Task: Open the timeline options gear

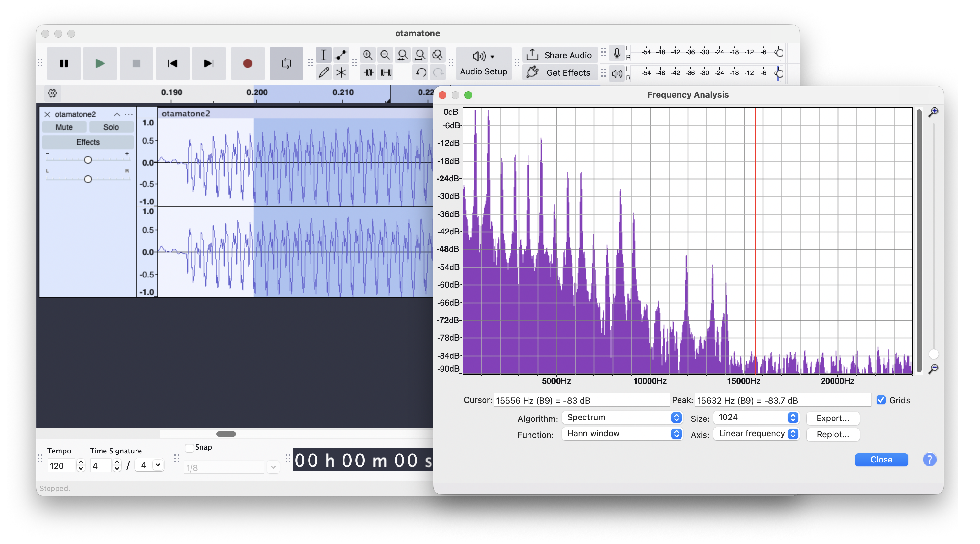Action: click(x=52, y=93)
